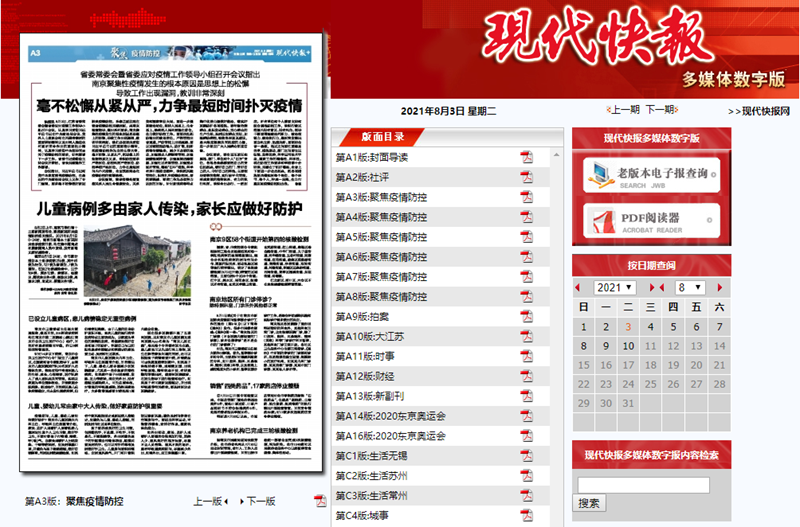Go to 下一期 next issue
Screen dimensions: 800x527
click(x=662, y=110)
